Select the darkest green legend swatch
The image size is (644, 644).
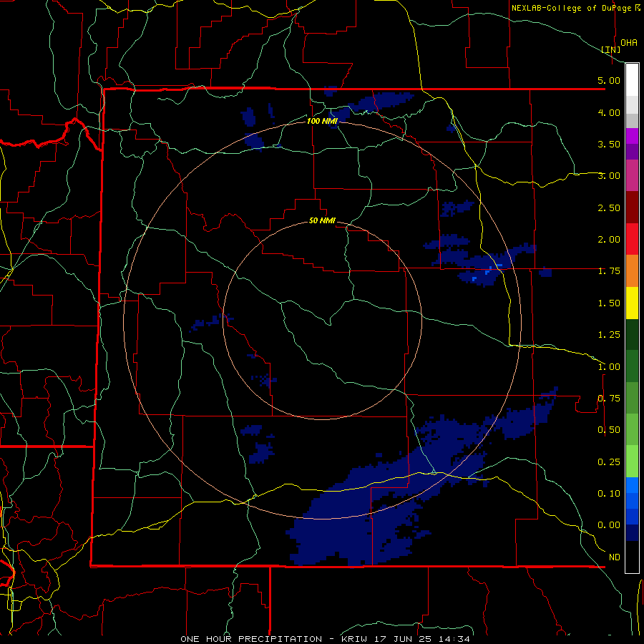click(632, 334)
